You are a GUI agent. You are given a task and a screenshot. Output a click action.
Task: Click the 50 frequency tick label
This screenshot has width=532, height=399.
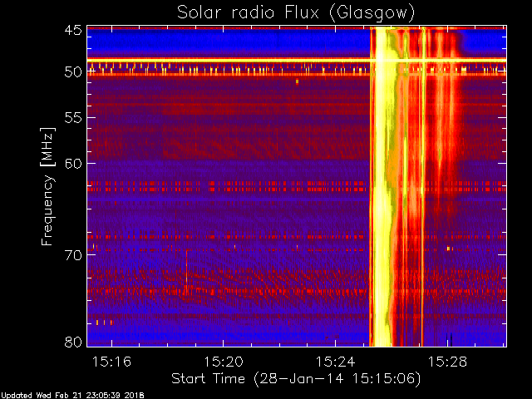pos(73,72)
